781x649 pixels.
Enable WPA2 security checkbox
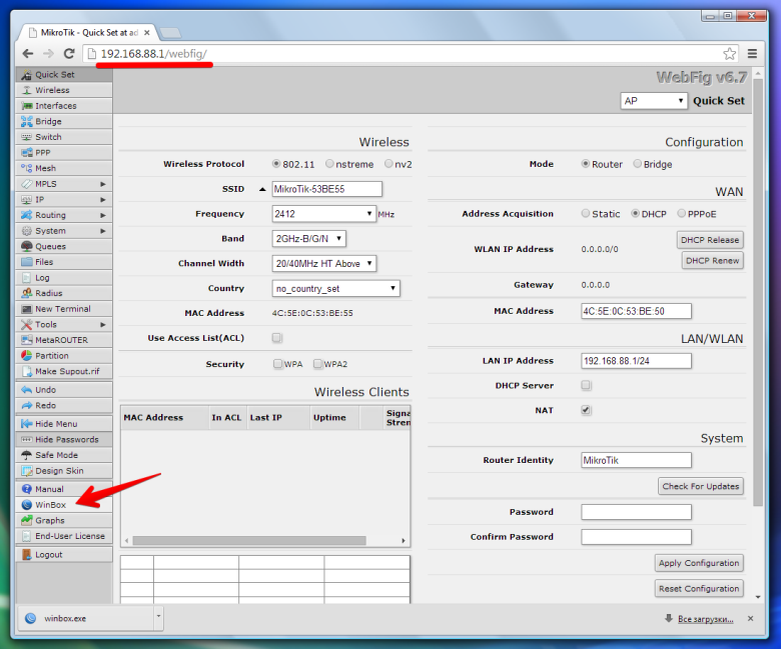318,364
